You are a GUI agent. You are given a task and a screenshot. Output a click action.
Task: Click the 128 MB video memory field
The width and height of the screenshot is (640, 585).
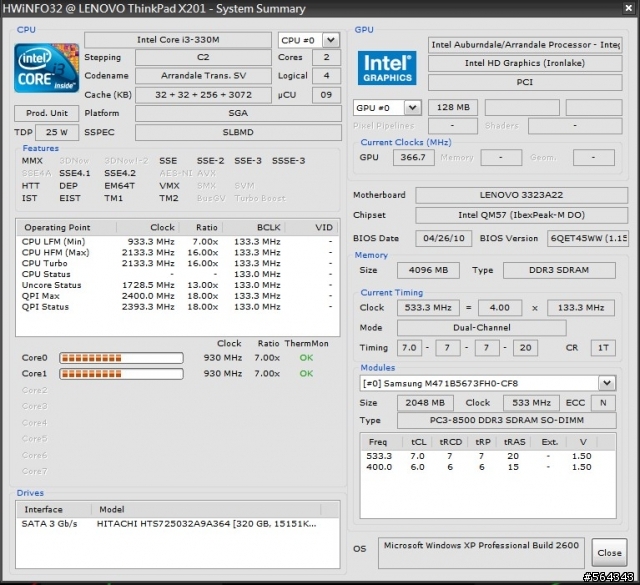point(453,107)
